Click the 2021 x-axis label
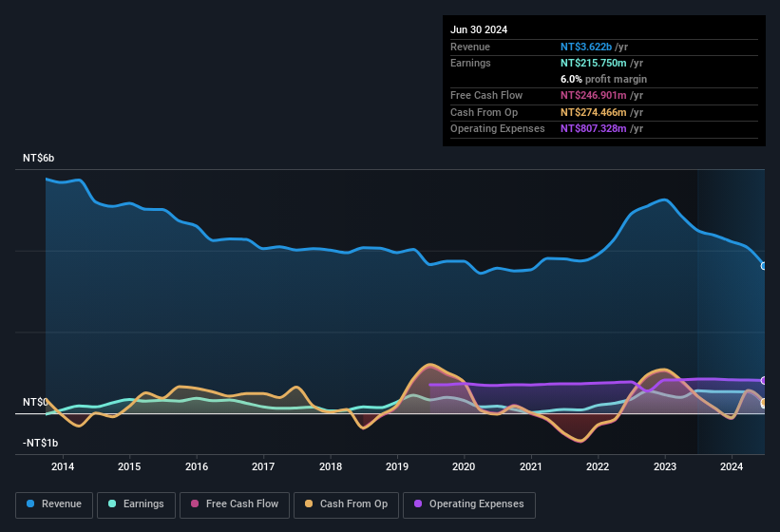 (x=531, y=466)
